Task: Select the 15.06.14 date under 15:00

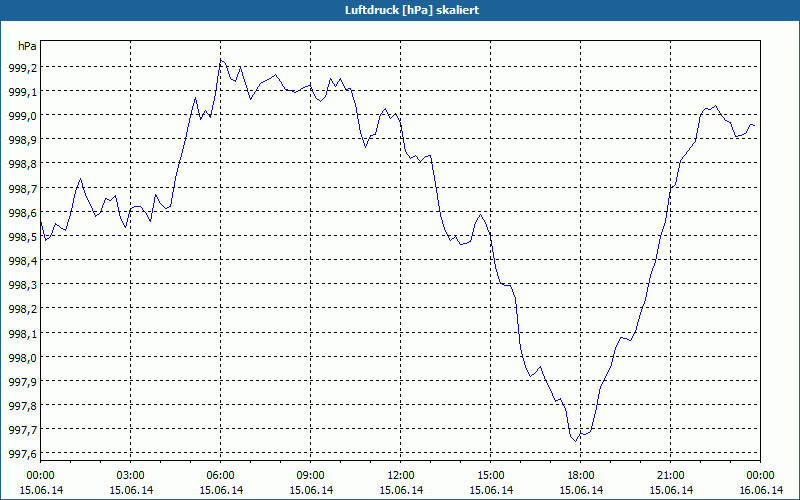Action: coord(491,490)
